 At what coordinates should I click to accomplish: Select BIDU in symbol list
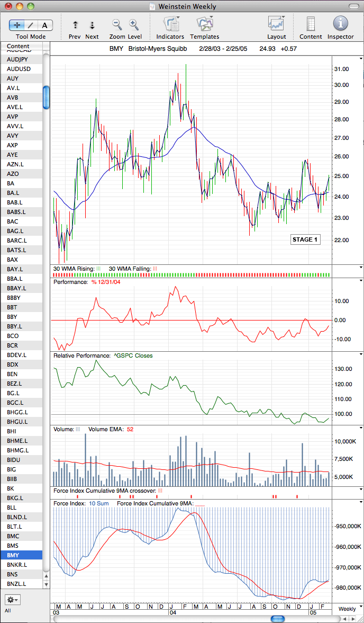[22, 460]
